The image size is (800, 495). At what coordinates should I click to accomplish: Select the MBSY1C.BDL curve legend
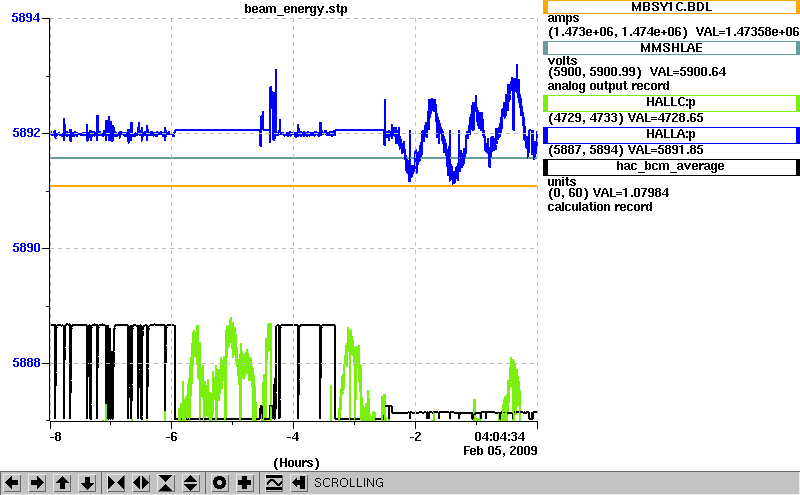(x=671, y=7)
